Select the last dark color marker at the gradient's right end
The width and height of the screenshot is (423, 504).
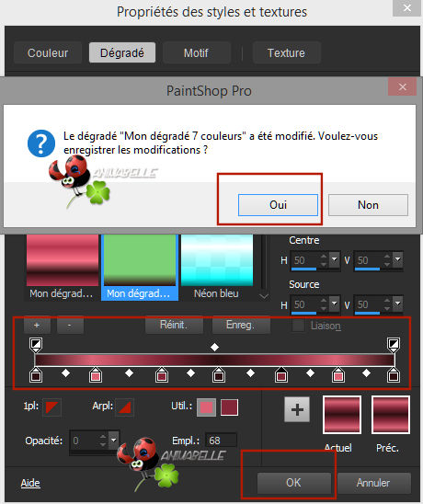pyautogui.click(x=394, y=375)
